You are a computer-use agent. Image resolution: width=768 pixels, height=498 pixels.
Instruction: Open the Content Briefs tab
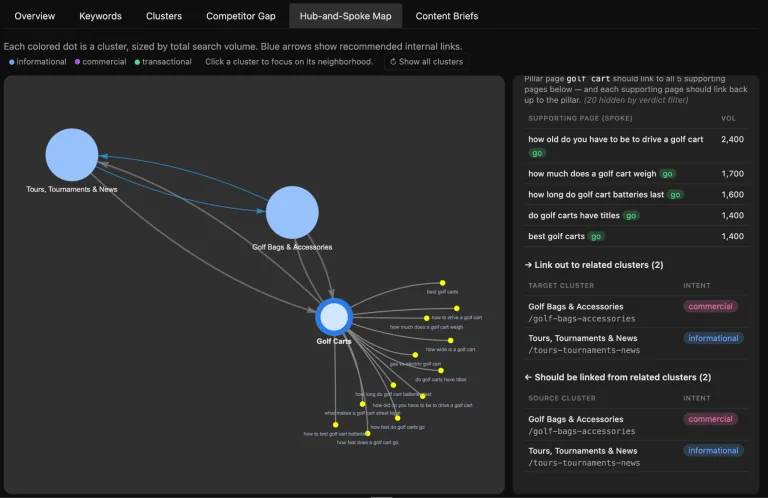(447, 16)
